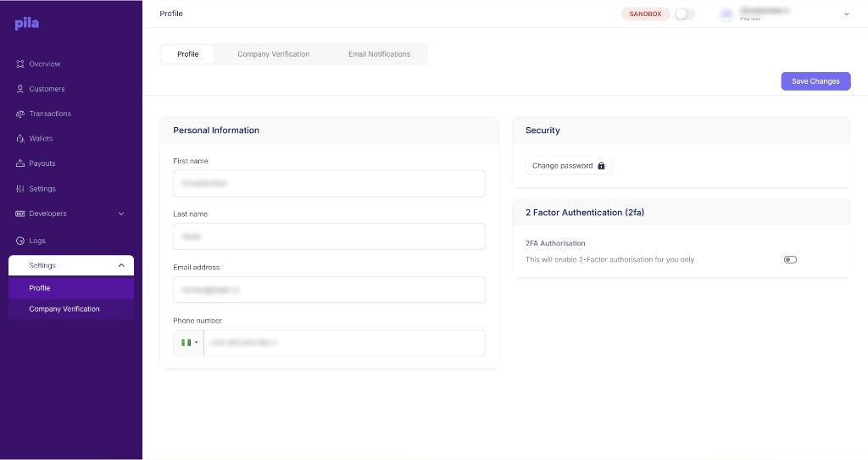Click the 2 Factor Authentication (2fa) heading
The height and width of the screenshot is (460, 868).
point(585,213)
